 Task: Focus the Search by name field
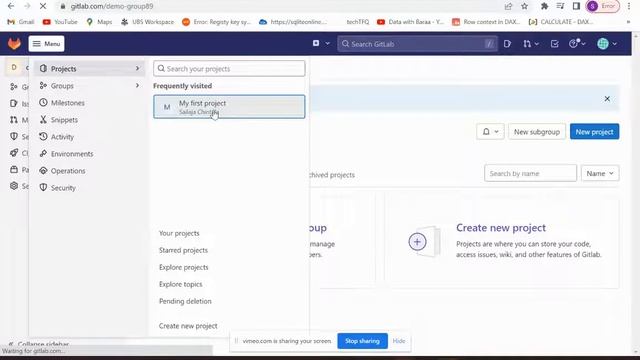[x=530, y=173]
